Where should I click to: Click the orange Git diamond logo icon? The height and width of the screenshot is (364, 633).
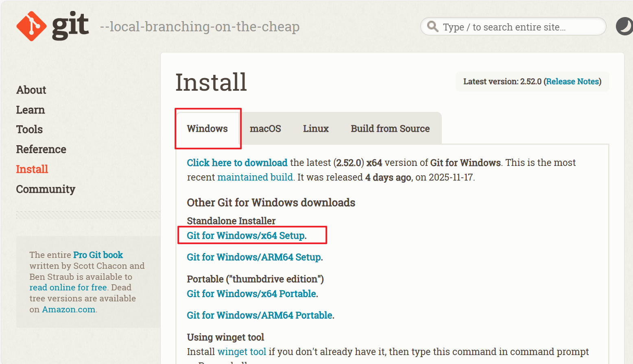tap(31, 26)
